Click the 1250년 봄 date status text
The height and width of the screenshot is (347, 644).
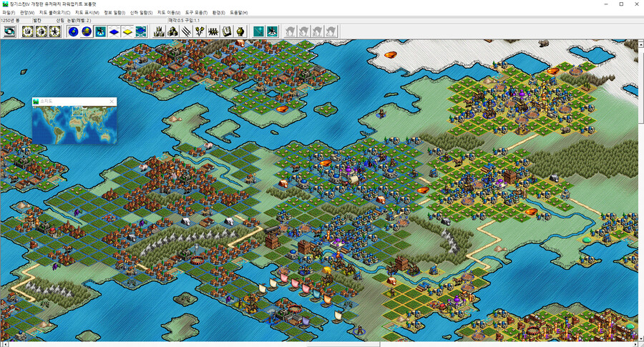click(10, 20)
